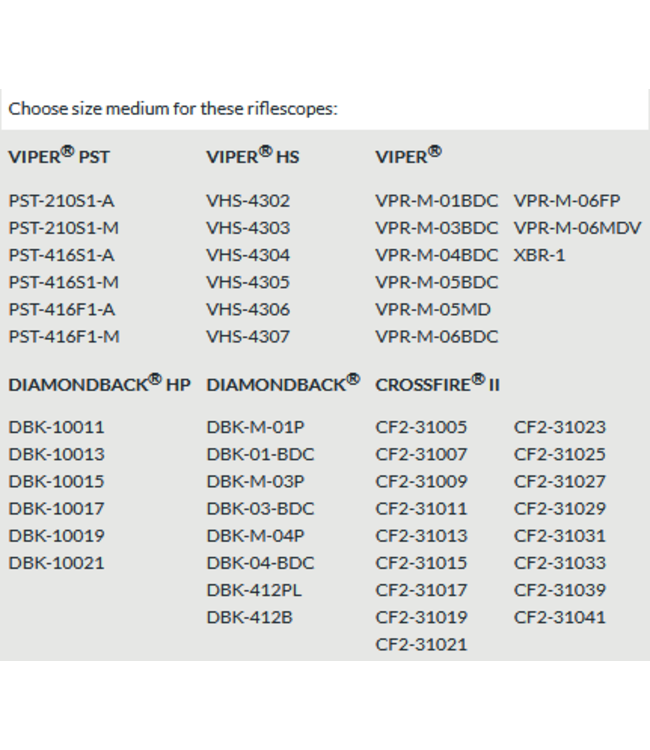Click the VPR-M-01BDC entry
650x750 pixels.
tap(436, 200)
